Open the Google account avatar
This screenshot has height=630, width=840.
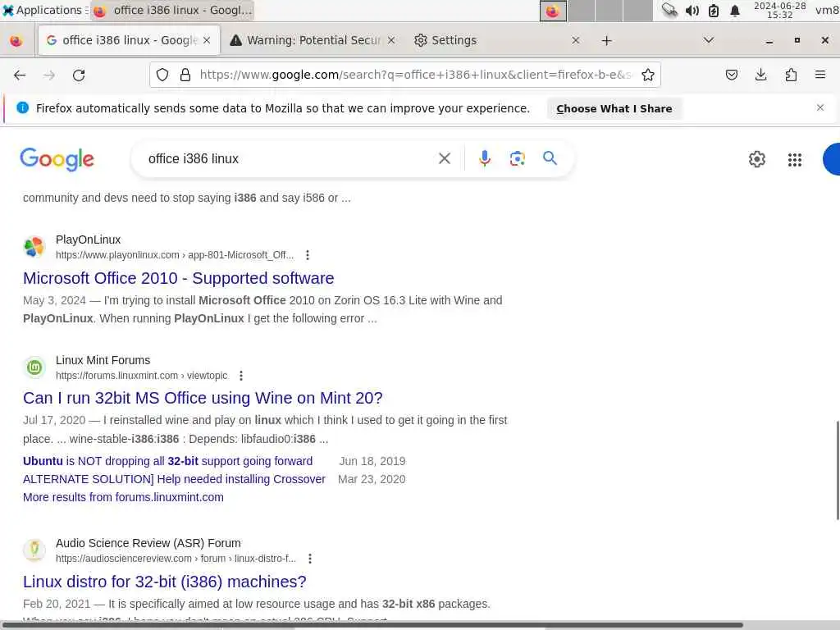[832, 159]
